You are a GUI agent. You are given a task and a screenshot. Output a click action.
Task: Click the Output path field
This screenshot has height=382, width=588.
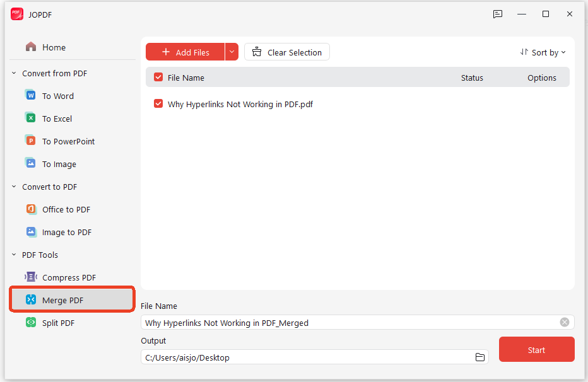click(315, 357)
